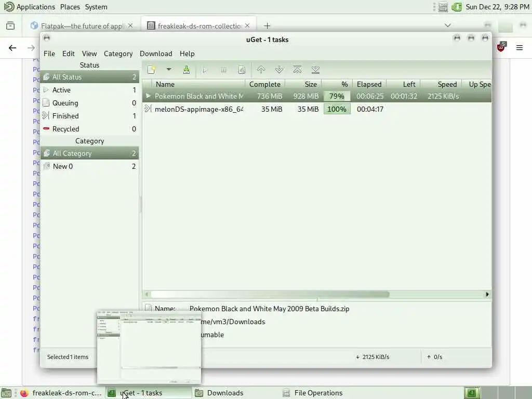The height and width of the screenshot is (399, 532).
Task: Open the browser list all tabs chevron
Action: click(x=447, y=25)
